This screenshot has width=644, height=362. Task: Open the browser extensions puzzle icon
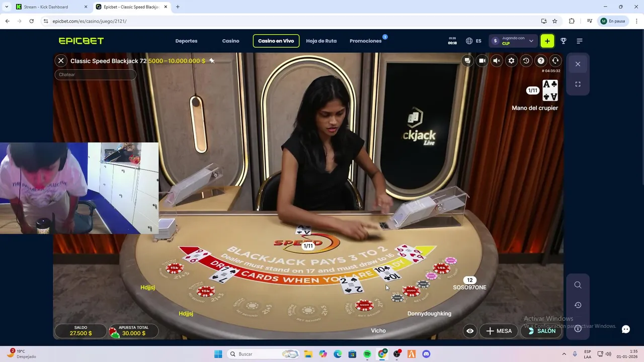coord(572,21)
